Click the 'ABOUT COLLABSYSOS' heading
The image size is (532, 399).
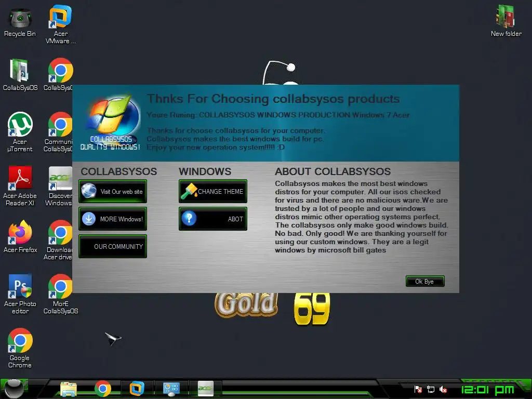coord(332,171)
